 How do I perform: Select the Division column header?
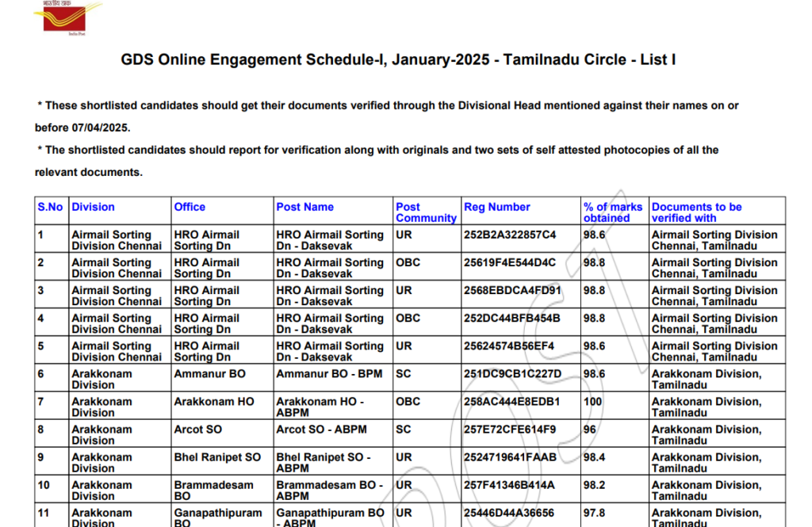[94, 207]
